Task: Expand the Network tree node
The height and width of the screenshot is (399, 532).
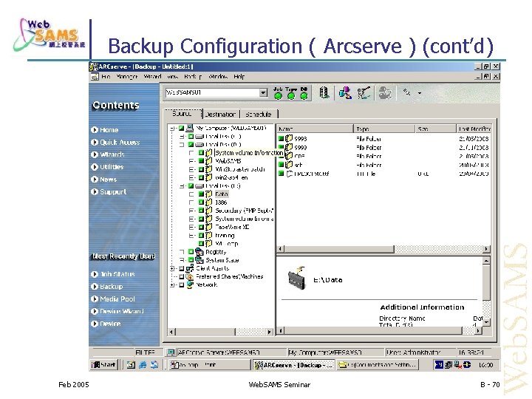Action: point(172,285)
